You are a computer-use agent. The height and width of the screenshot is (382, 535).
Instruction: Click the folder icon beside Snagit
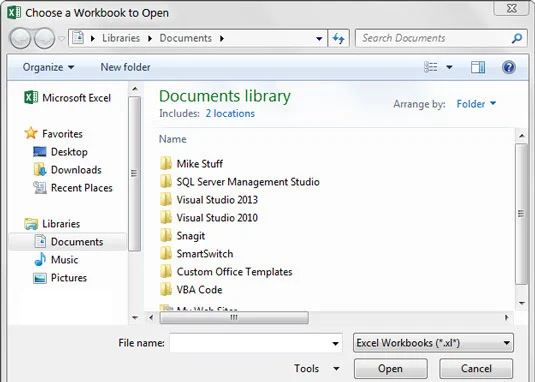point(166,235)
